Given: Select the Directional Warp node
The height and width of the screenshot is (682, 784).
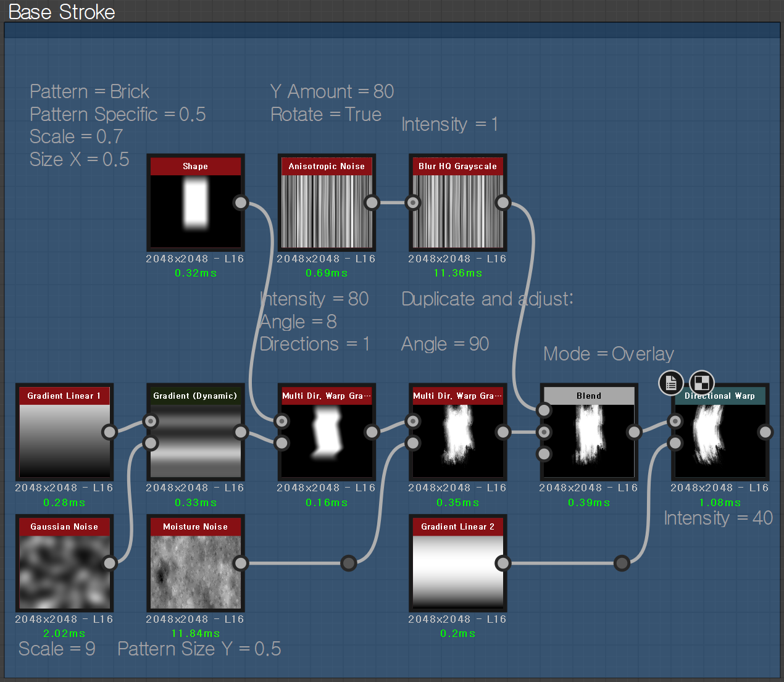Looking at the screenshot, I should pyautogui.click(x=720, y=432).
